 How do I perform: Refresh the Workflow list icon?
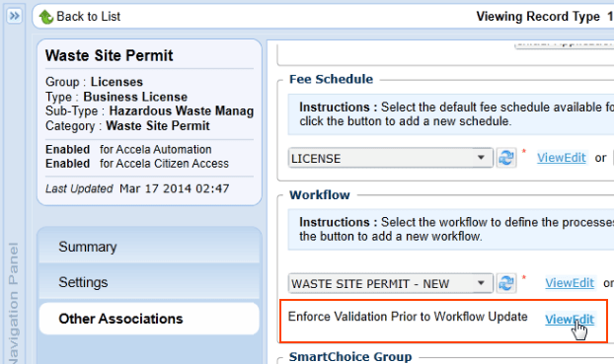(x=506, y=283)
